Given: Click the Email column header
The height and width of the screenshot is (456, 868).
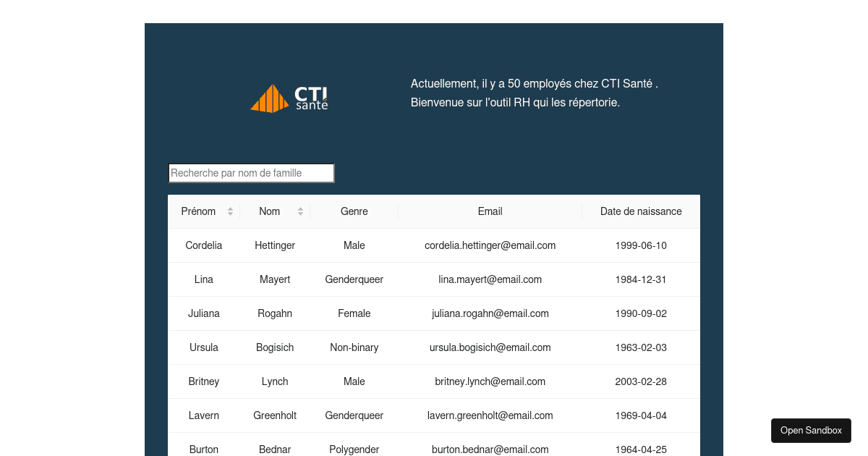Looking at the screenshot, I should pos(490,211).
